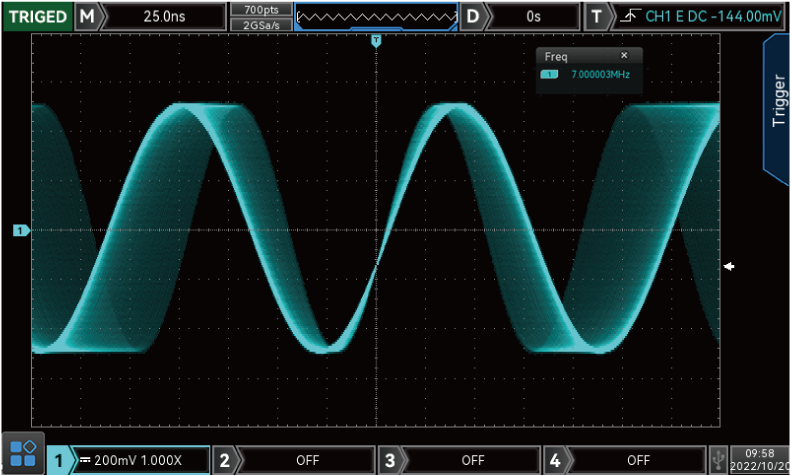Close the Freq measurement box

(625, 56)
